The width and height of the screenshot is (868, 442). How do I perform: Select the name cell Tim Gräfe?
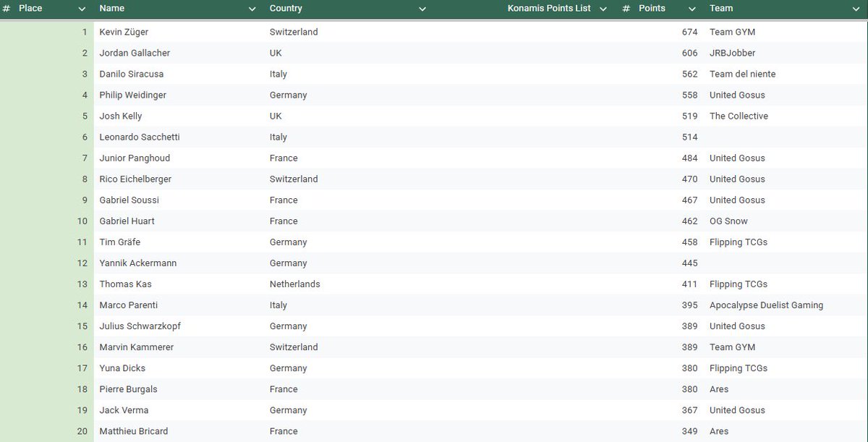tap(120, 242)
